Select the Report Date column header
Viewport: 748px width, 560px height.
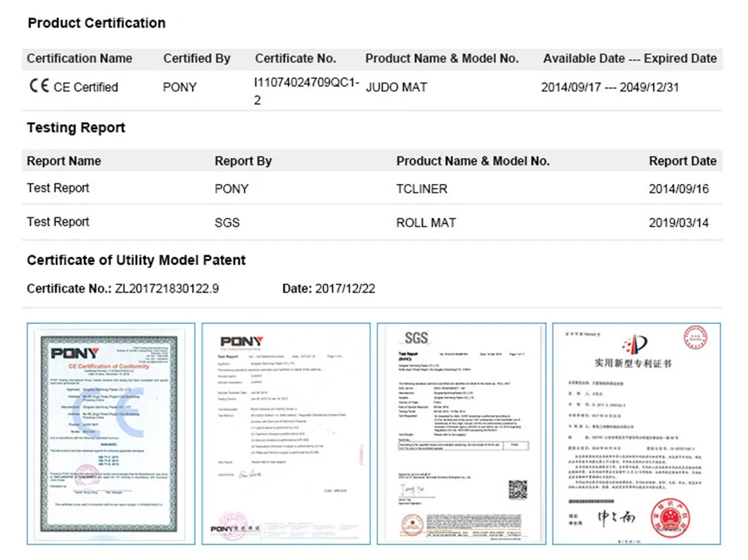[x=682, y=161]
